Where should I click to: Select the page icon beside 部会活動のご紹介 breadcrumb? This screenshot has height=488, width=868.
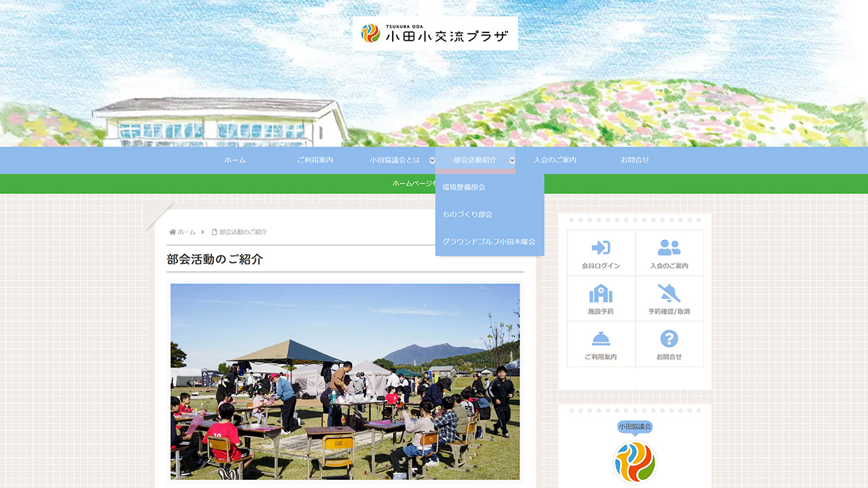(214, 232)
